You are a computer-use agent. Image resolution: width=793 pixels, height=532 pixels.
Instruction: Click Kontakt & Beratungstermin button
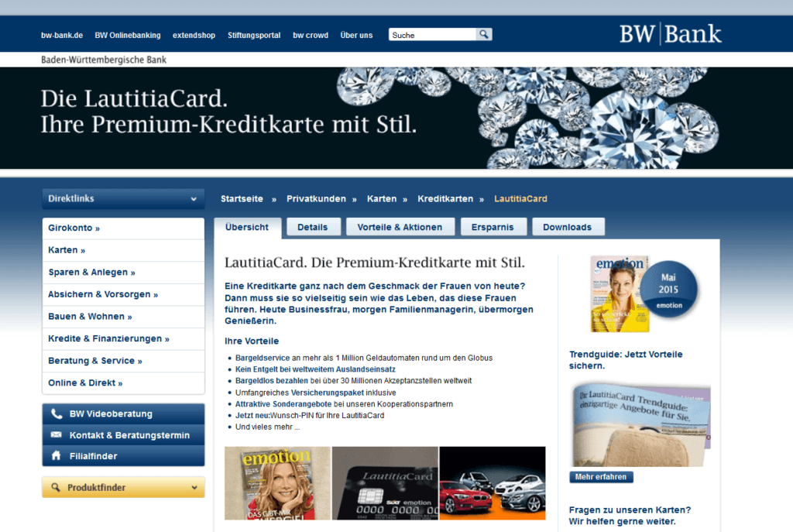(x=123, y=435)
